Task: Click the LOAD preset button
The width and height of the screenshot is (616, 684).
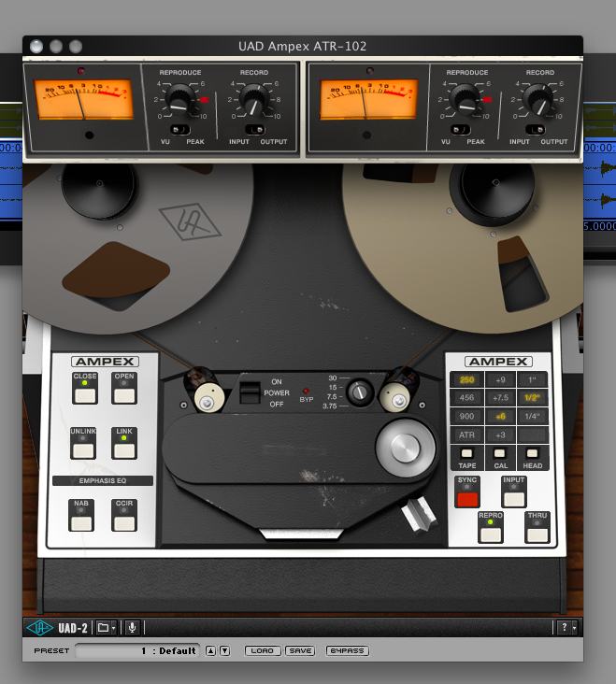Action: 262,650
